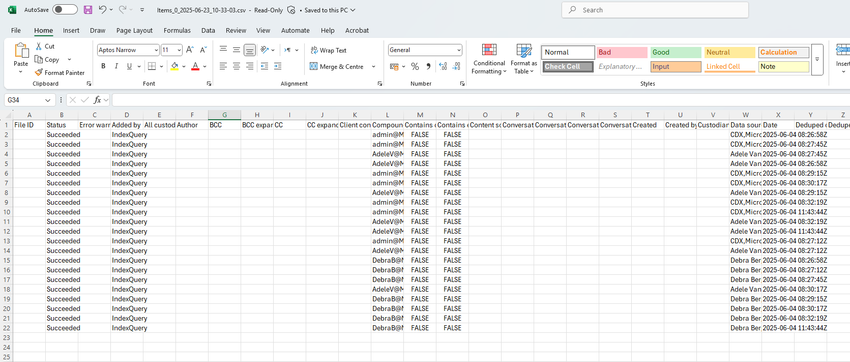Viewport: 850px width, 362px height.
Task: Switch to the Formulas tab
Action: pos(177,30)
